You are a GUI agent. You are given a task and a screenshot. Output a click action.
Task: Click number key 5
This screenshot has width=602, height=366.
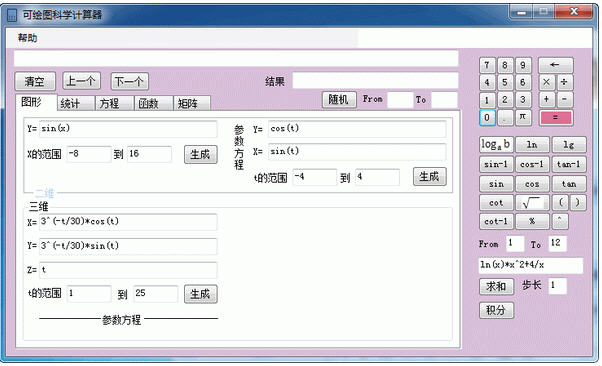(505, 82)
